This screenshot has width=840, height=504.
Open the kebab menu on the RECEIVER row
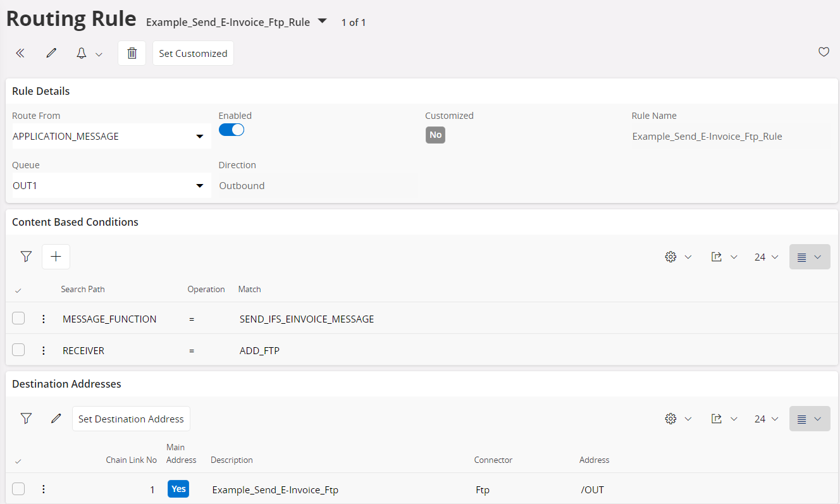[43, 349]
